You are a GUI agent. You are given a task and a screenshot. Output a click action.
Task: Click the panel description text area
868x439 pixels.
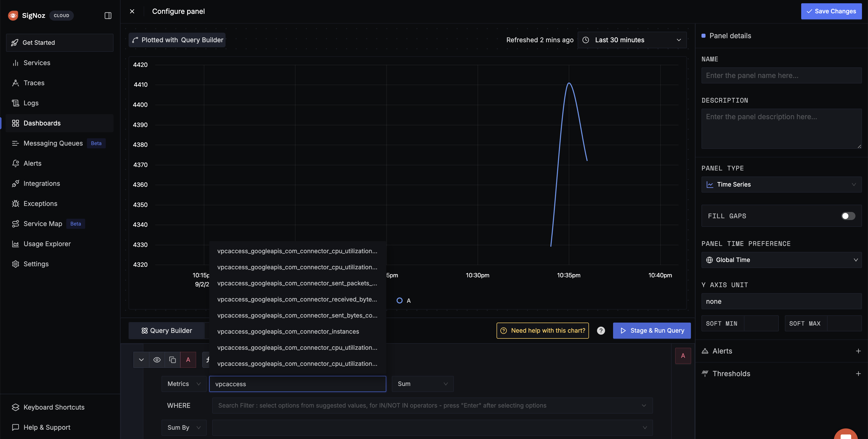(781, 128)
